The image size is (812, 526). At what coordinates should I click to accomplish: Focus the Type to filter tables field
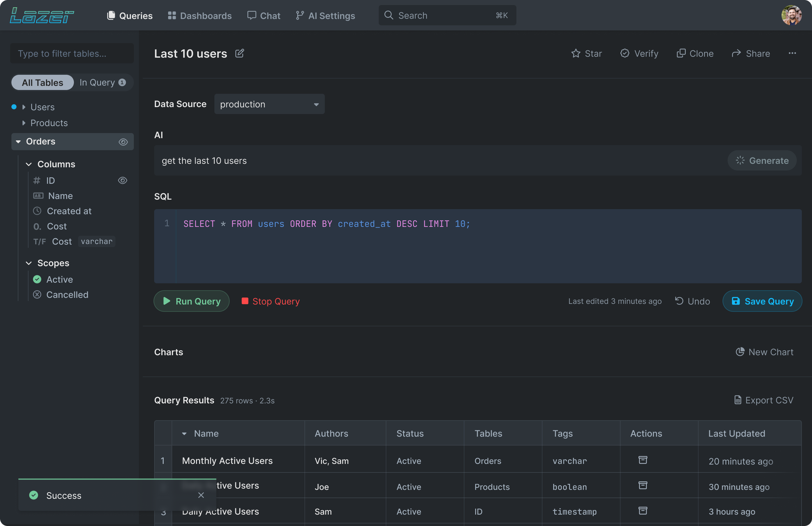pos(72,54)
